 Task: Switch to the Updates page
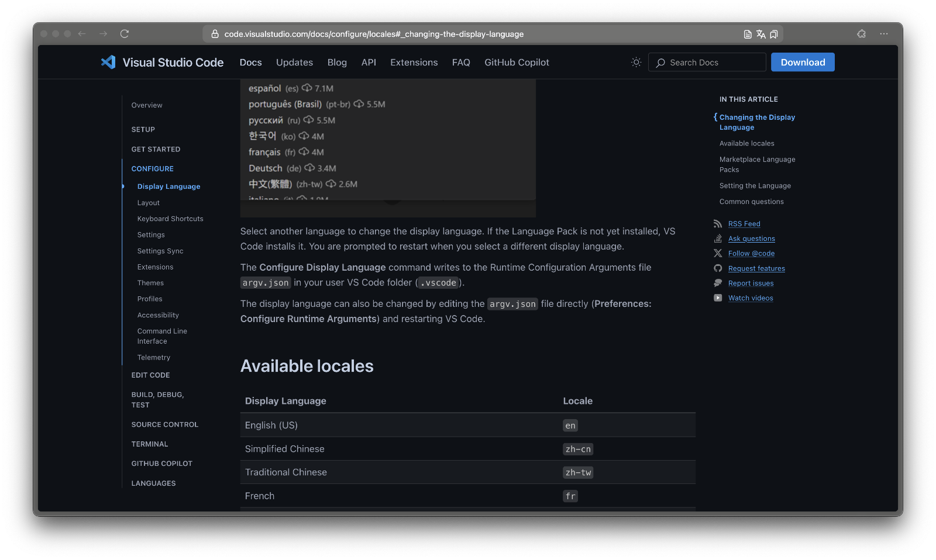click(x=294, y=62)
